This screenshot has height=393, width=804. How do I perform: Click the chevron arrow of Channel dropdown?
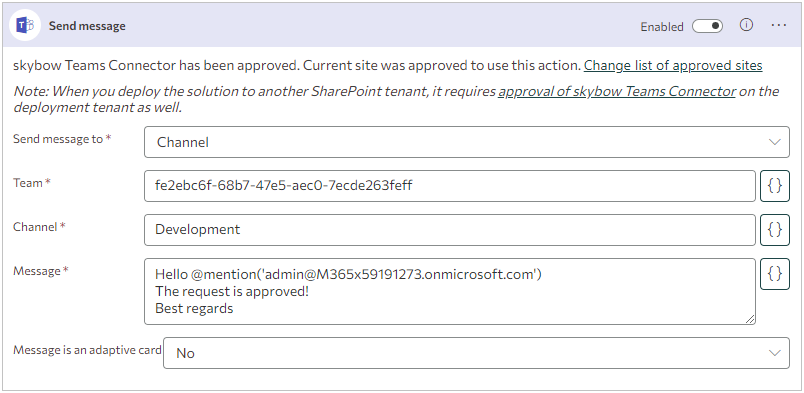775,142
